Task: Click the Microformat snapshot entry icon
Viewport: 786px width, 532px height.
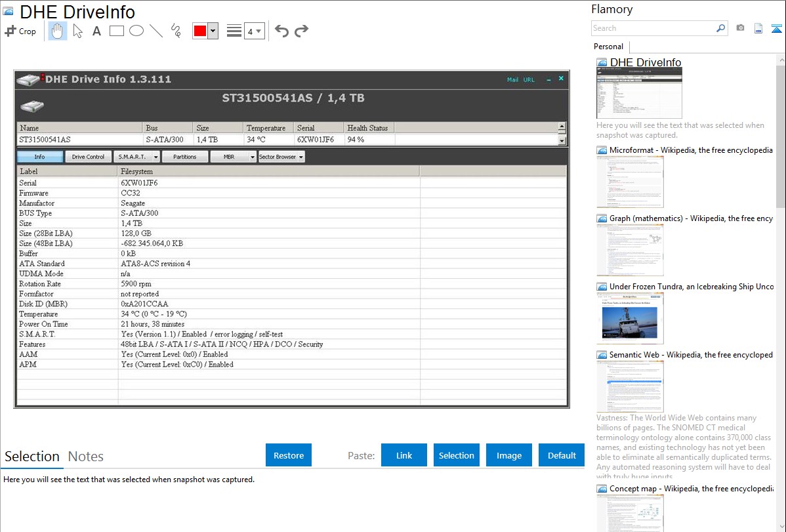Action: coord(602,150)
